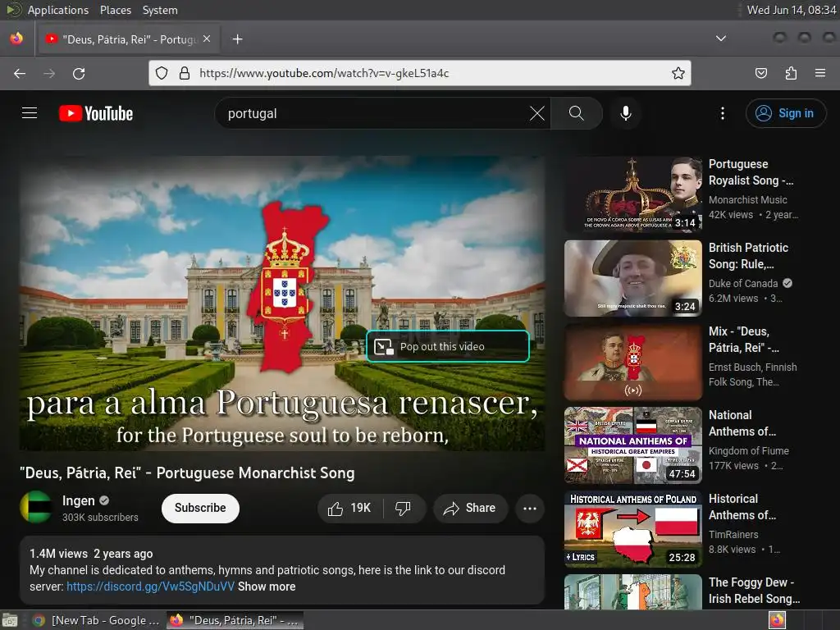
Task: Share the video
Action: 470,508
